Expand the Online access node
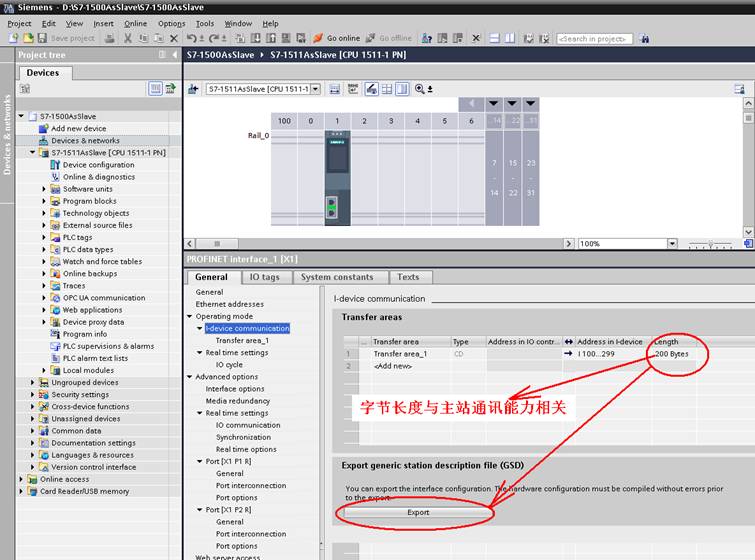Image resolution: width=755 pixels, height=560 pixels. 21,479
